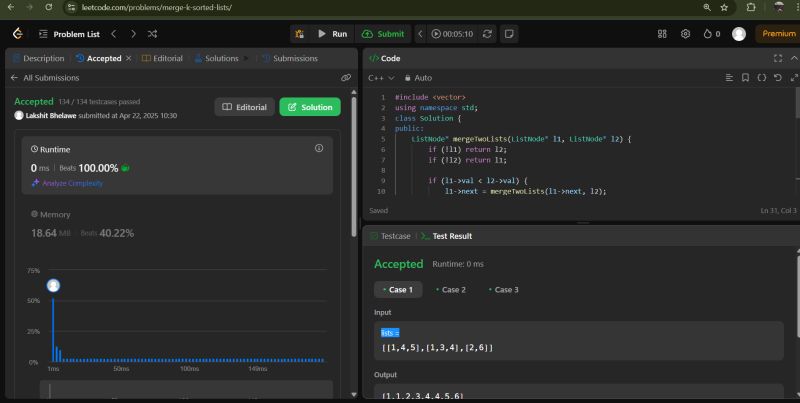Go back to All Submissions
This screenshot has width=800, height=403.
45,78
